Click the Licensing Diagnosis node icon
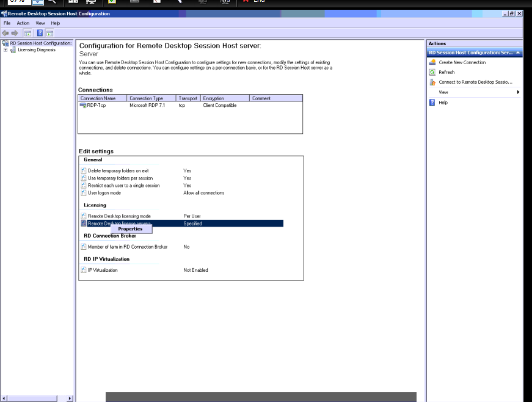This screenshot has height=402, width=532. 13,50
